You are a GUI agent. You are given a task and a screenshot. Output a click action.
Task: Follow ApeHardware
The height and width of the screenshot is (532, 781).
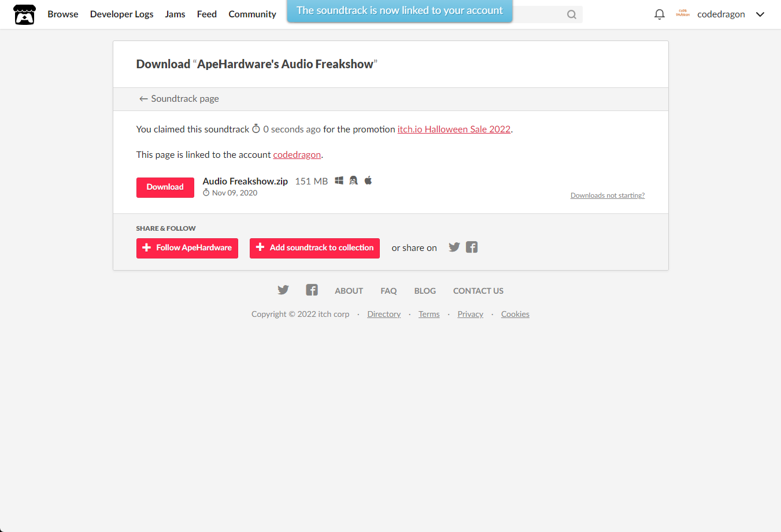pyautogui.click(x=187, y=248)
